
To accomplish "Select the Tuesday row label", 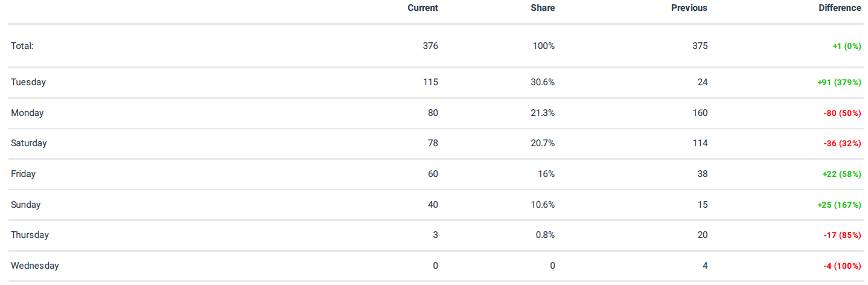I will (x=28, y=82).
